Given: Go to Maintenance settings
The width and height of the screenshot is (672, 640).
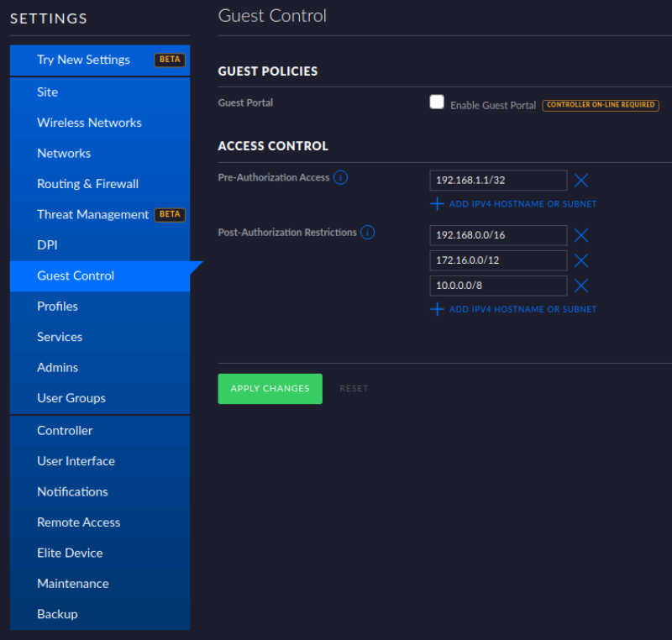Looking at the screenshot, I should (x=100, y=584).
